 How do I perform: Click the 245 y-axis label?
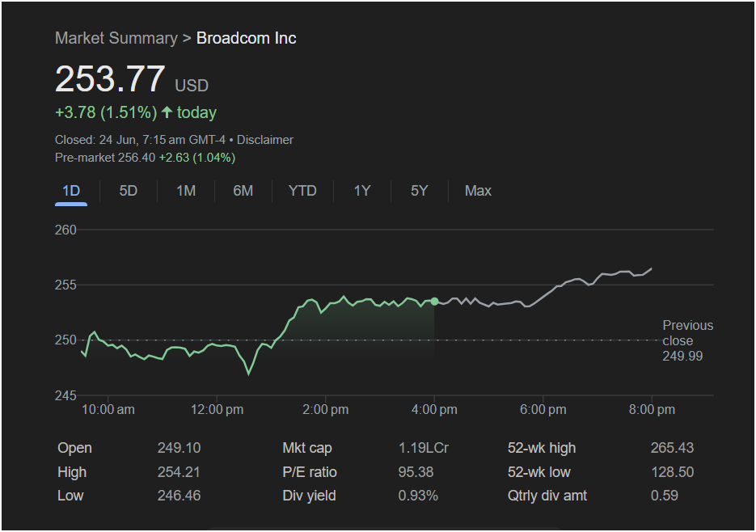[x=65, y=396]
